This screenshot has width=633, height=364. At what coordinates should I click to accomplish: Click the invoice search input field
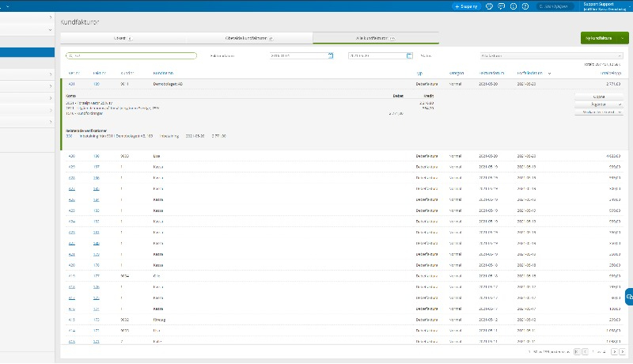click(x=131, y=55)
